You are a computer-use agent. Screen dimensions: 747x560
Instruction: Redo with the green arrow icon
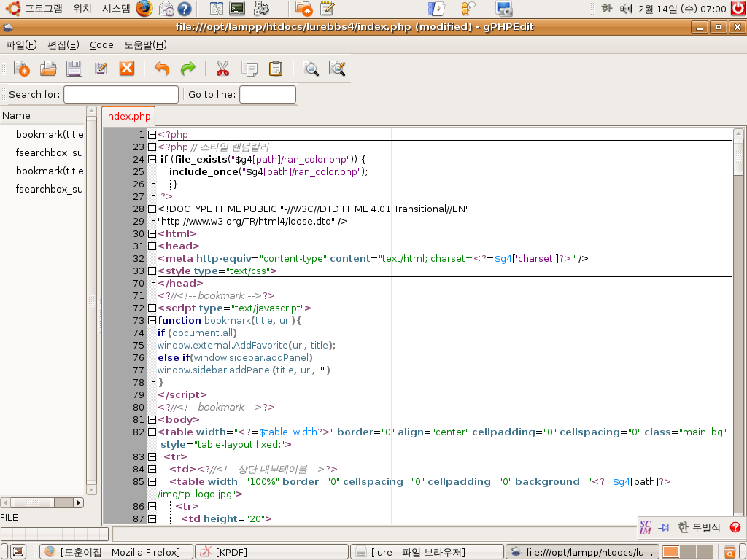(x=188, y=69)
